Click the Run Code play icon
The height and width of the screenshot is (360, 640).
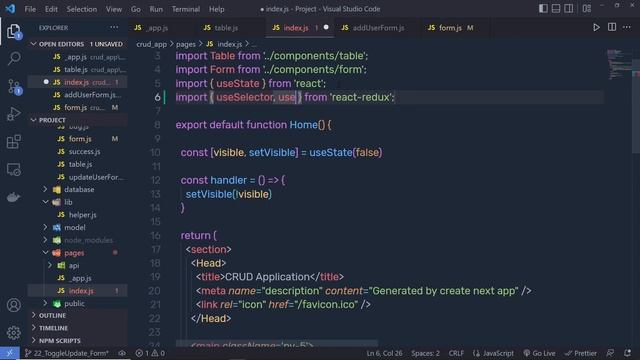pyautogui.click(x=596, y=27)
